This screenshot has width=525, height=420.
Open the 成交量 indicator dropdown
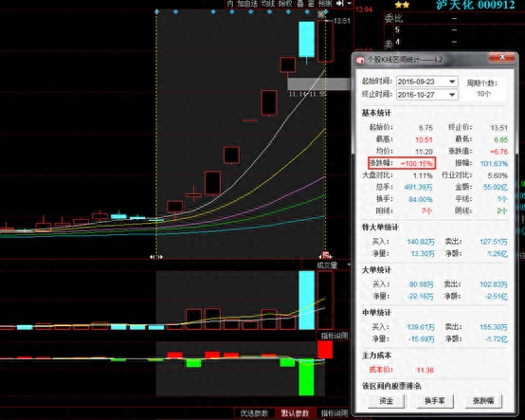point(349,265)
